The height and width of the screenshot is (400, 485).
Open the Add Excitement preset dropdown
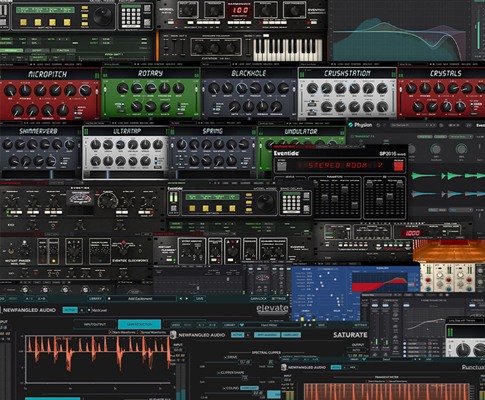point(141,299)
